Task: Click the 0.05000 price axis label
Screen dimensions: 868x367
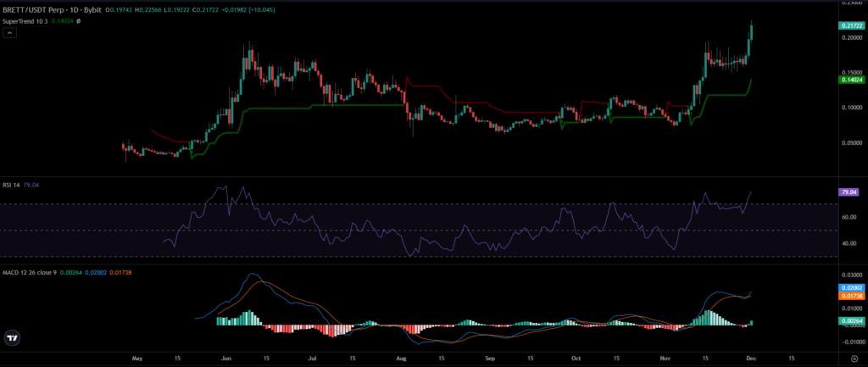Action: coord(851,142)
